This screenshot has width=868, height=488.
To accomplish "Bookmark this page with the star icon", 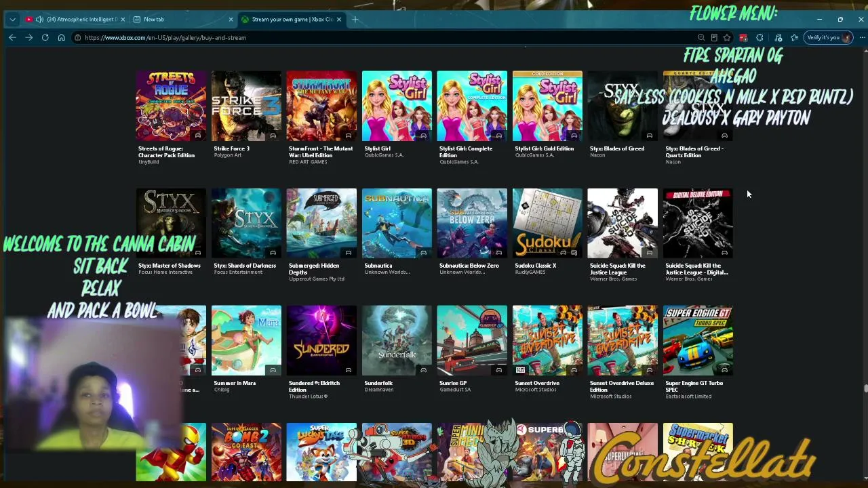I will (727, 38).
